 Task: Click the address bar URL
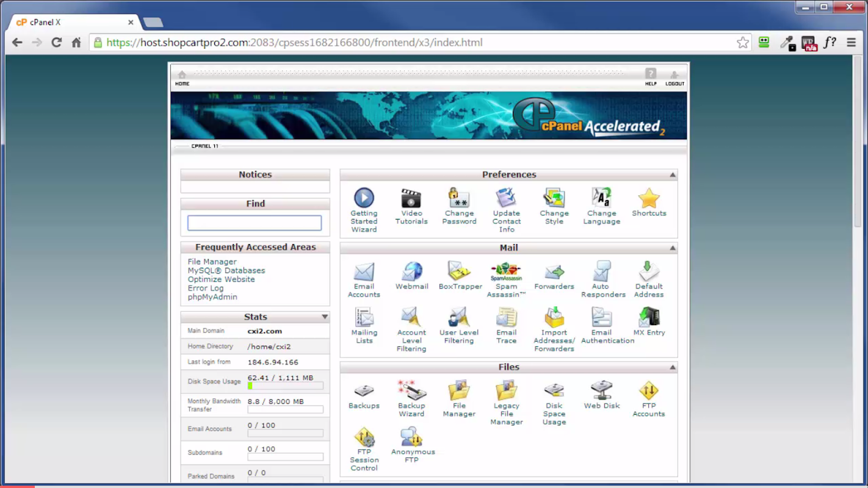294,43
